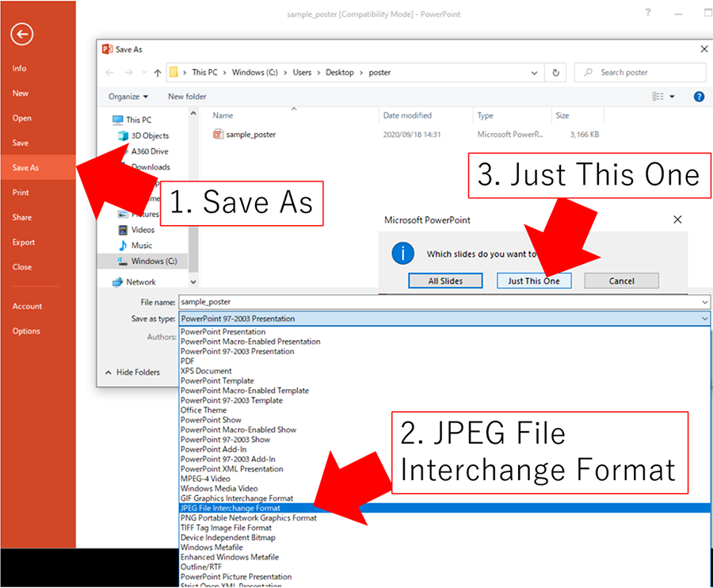Sort by Type column header
713x588 pixels.
[485, 116]
